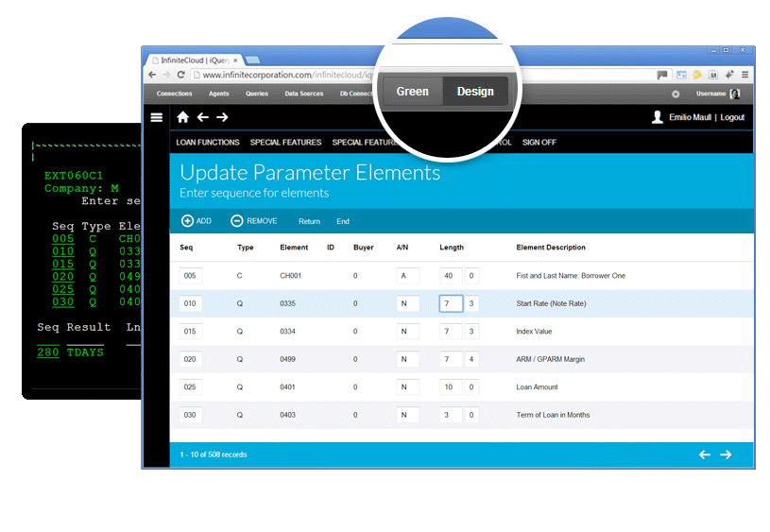Viewport: 770px width, 532px height.
Task: Click the End action
Action: coord(343,221)
